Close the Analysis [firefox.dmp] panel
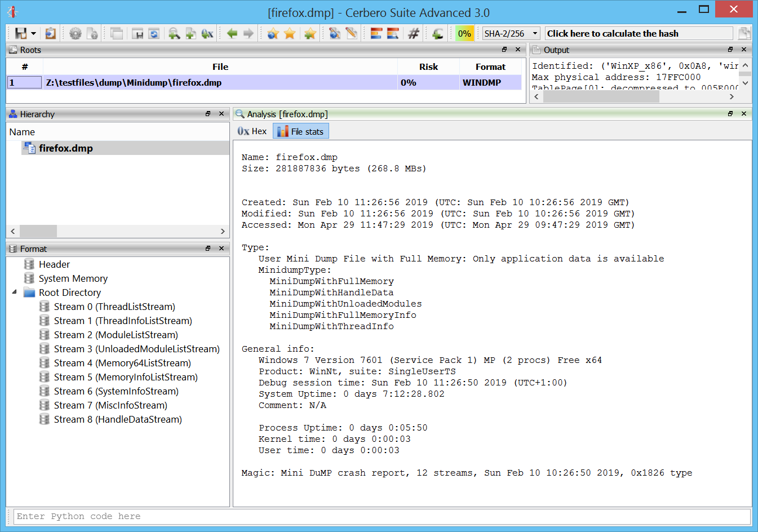758x532 pixels. tap(744, 114)
